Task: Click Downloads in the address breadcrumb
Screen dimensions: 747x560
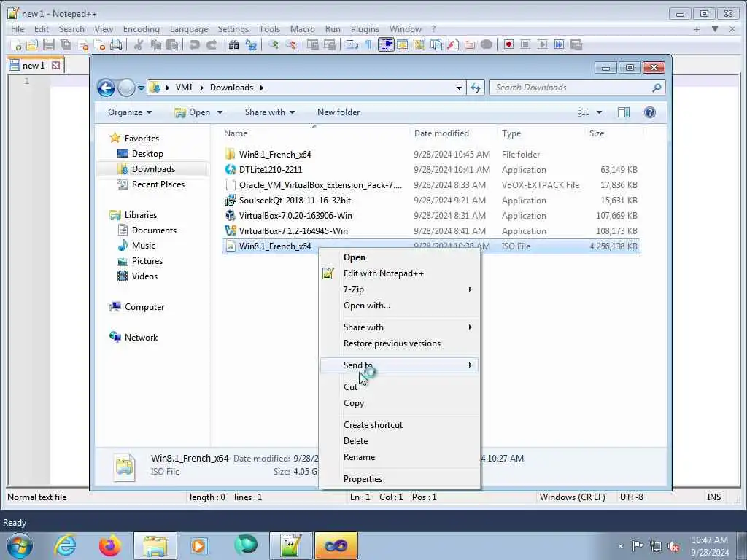Action: [x=231, y=87]
